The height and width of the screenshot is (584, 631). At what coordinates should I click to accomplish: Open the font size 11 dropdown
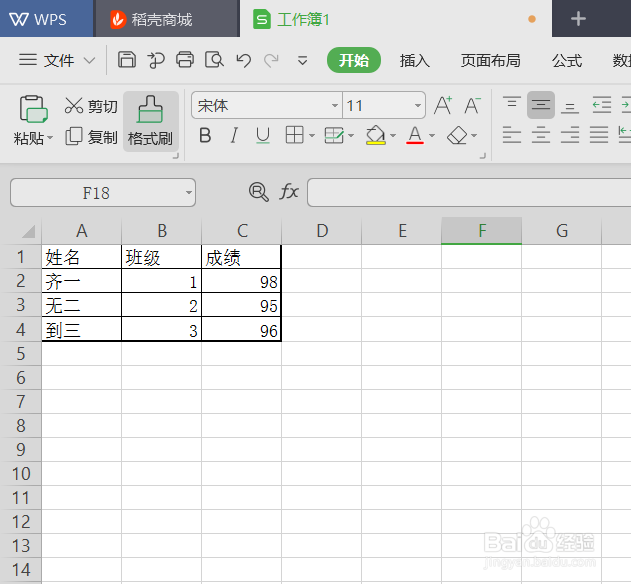(418, 105)
